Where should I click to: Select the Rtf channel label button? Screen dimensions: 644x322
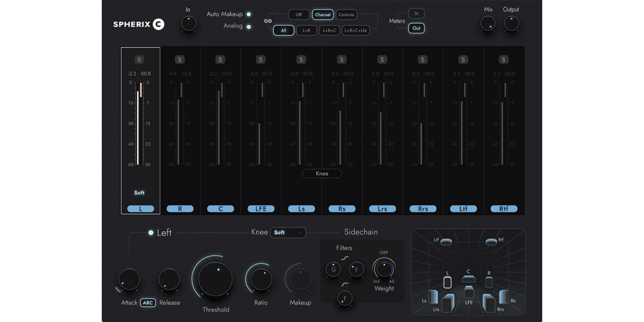pos(504,209)
